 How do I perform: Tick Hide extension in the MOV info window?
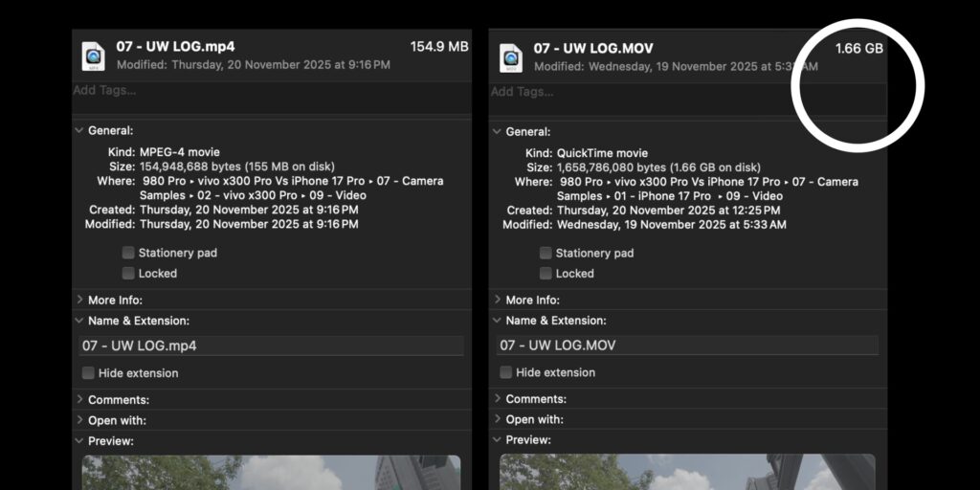505,372
